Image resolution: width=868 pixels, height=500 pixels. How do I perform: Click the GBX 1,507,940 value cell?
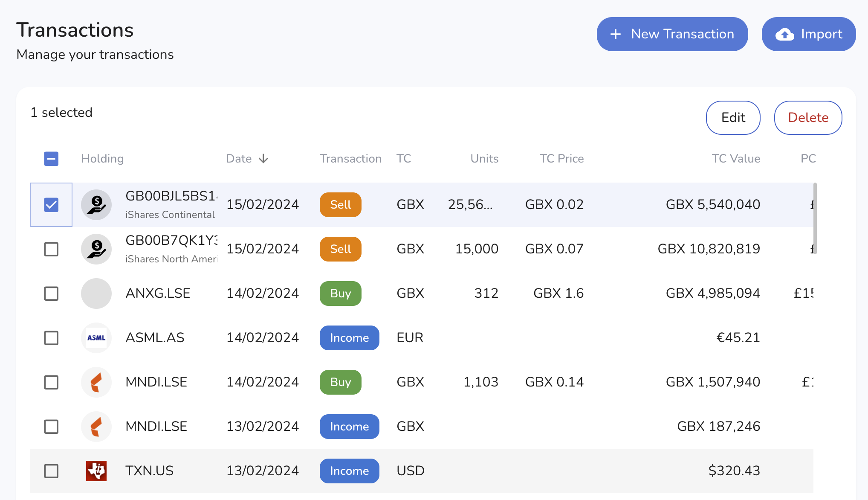[x=713, y=382]
